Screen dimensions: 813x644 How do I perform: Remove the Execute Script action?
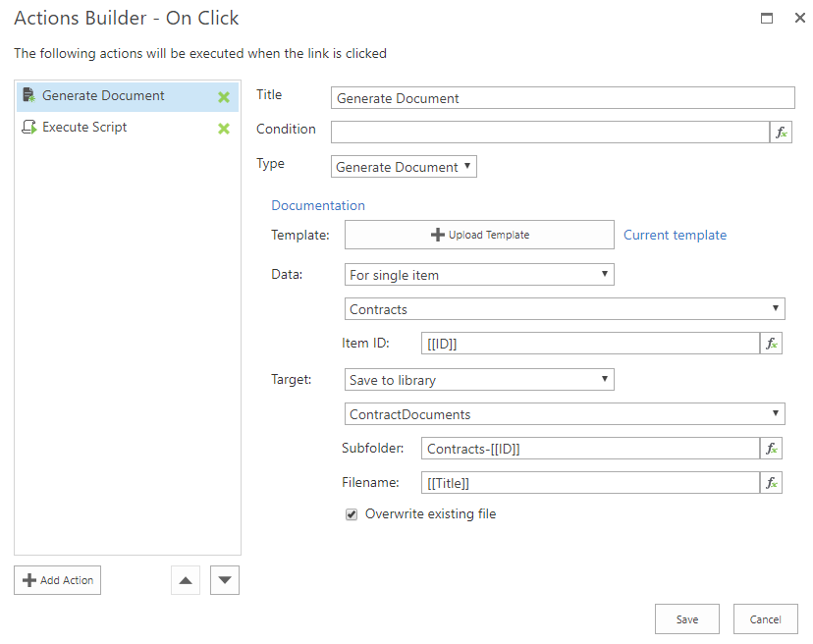point(224,129)
